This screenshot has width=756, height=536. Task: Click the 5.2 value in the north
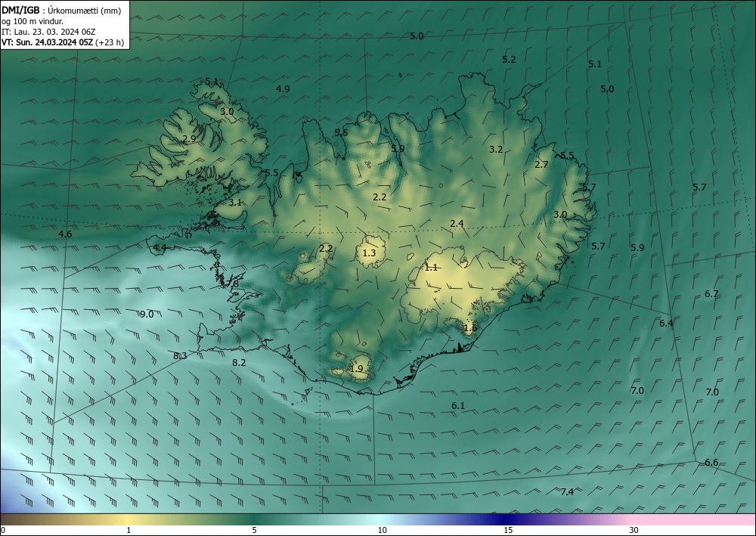click(x=509, y=59)
